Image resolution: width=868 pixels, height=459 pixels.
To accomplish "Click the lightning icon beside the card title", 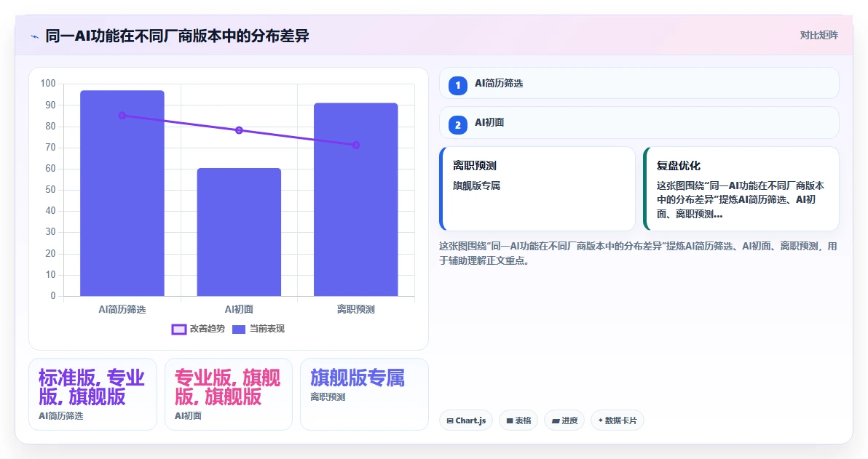I will (x=34, y=36).
